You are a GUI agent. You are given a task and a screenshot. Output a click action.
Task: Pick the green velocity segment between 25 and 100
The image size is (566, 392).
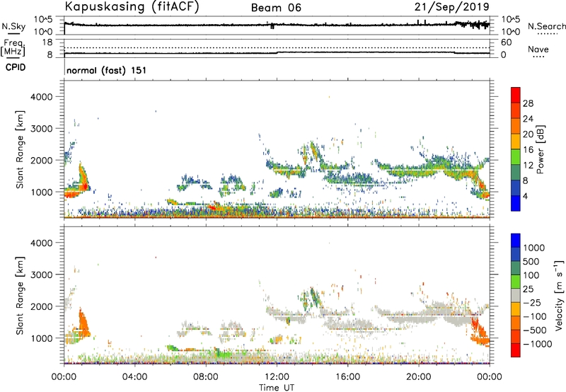516,282
